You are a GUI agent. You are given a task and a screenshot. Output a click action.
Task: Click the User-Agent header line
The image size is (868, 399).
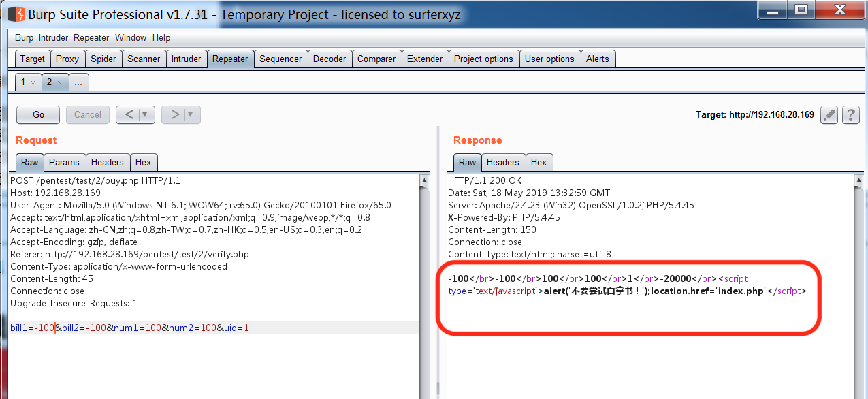click(x=201, y=205)
